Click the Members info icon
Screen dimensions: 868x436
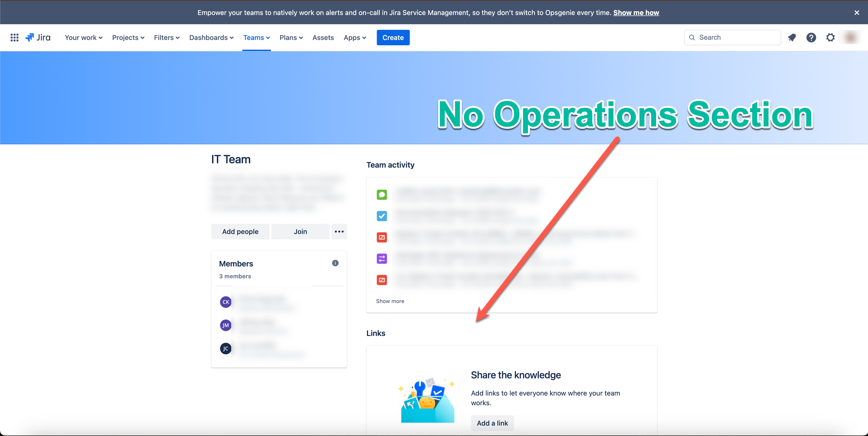(335, 263)
